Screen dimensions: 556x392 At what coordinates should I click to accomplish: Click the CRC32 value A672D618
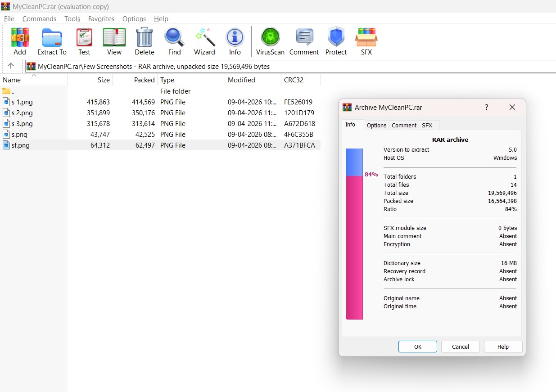click(299, 124)
